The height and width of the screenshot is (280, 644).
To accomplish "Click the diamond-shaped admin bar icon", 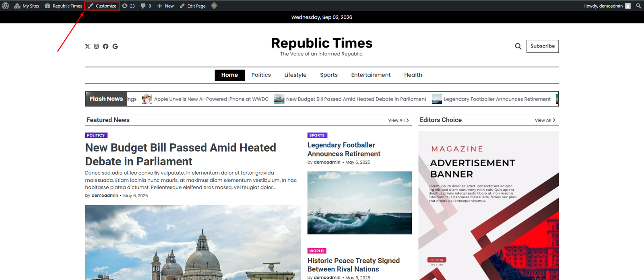I will click(214, 6).
